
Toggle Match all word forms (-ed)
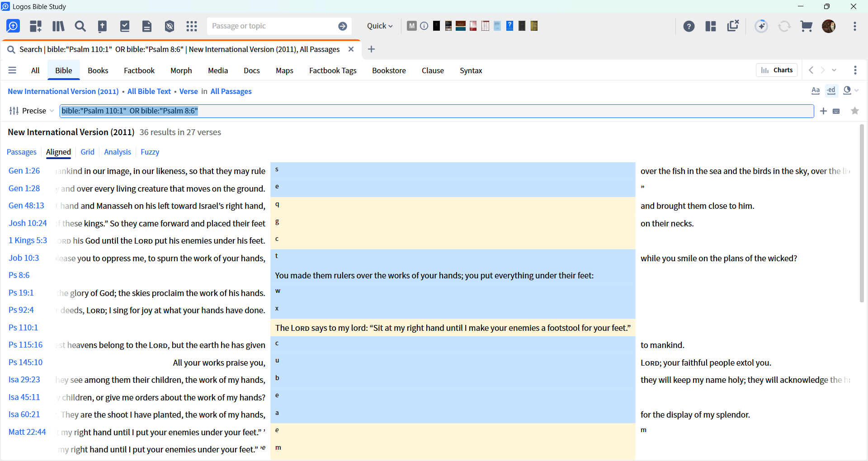pyautogui.click(x=831, y=91)
